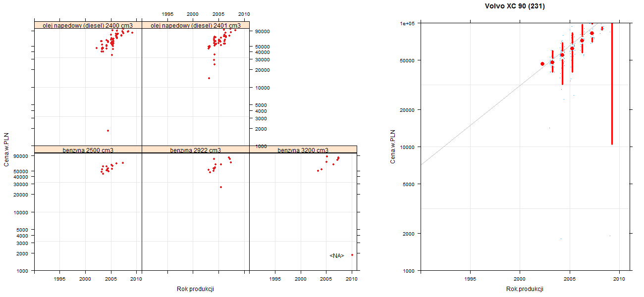The height and width of the screenshot is (297, 644).
Task: Click the "benzyna 2500 cm3" panel header
Action: [88, 149]
